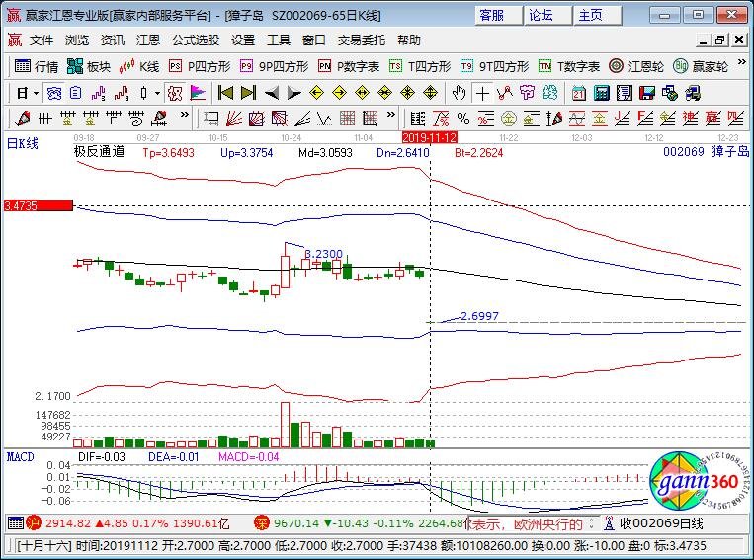Click the sine-wave cycle line icon
The width and height of the screenshot is (754, 560).
click(577, 119)
